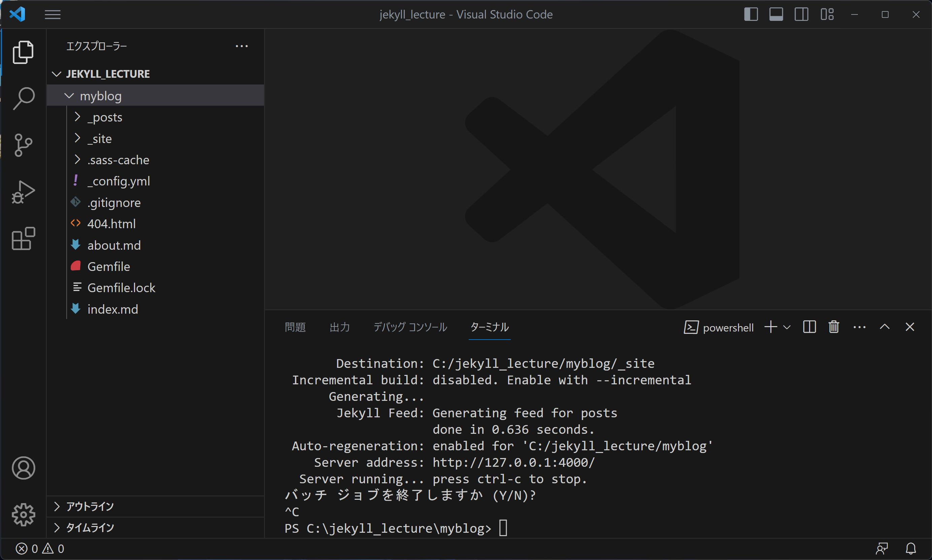Click the server address http://127.0.0.1:4000/
932x560 pixels.
coord(513,462)
